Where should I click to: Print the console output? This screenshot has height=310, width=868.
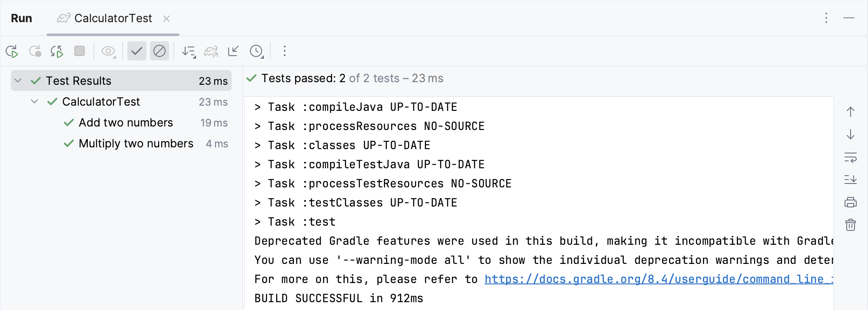pos(850,202)
